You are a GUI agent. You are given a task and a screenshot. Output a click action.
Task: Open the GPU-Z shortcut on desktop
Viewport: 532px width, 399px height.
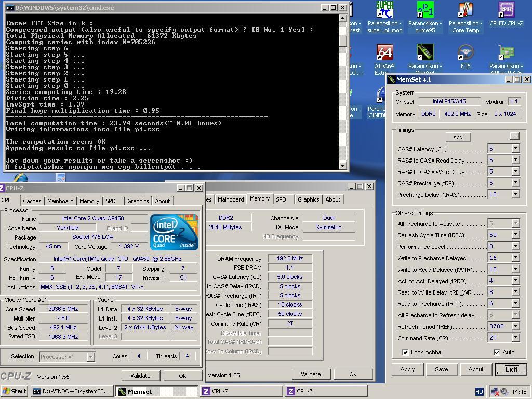pyautogui.click(x=506, y=59)
